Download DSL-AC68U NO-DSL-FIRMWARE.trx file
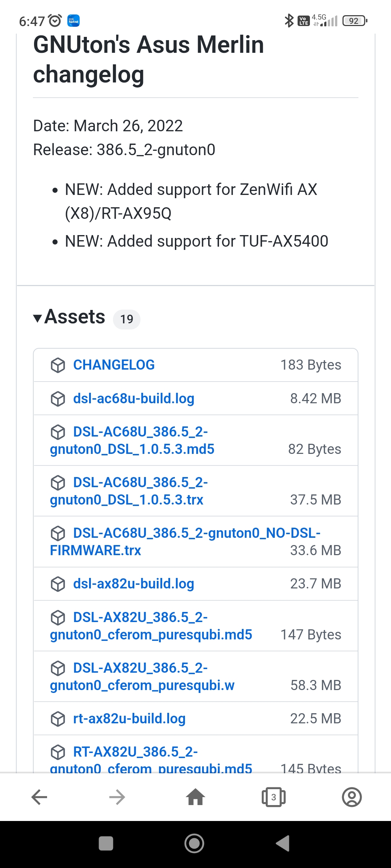The image size is (391, 868). tap(185, 542)
